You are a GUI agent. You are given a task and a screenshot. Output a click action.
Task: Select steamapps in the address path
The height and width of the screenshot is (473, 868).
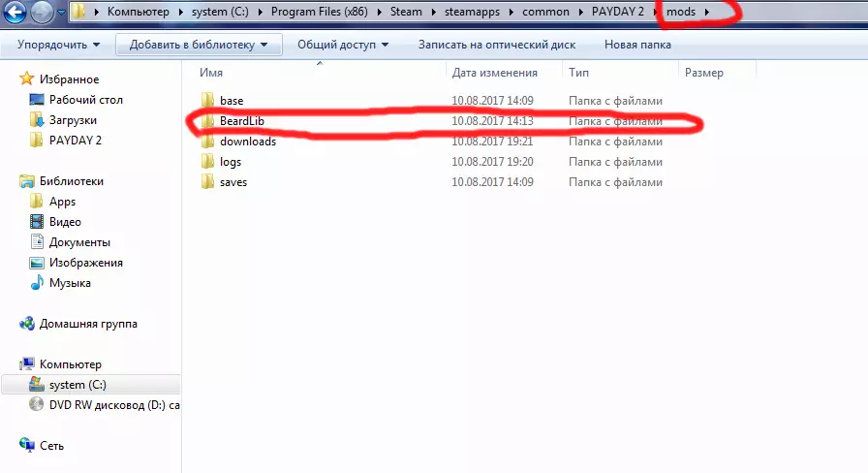(472, 12)
